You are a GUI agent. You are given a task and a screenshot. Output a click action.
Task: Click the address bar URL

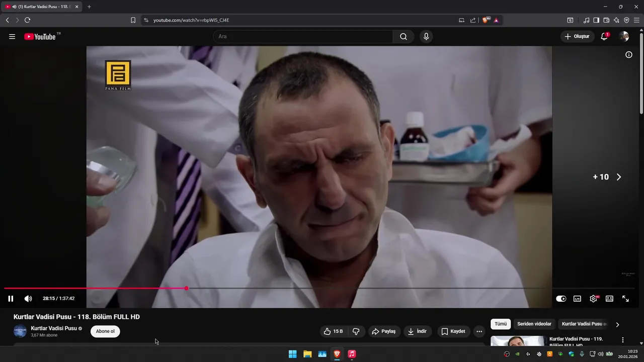pyautogui.click(x=191, y=20)
